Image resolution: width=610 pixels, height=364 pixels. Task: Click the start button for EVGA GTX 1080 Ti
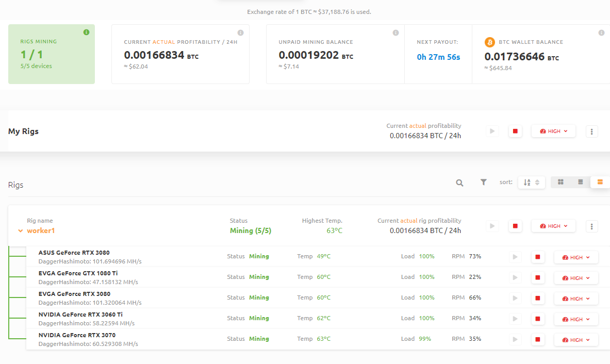click(515, 277)
